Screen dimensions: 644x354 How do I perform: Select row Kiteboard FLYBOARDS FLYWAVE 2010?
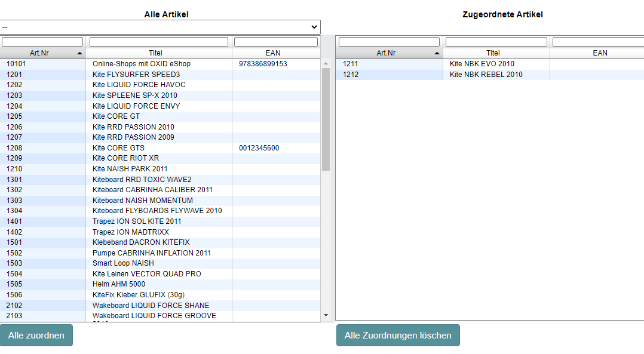tap(160, 211)
